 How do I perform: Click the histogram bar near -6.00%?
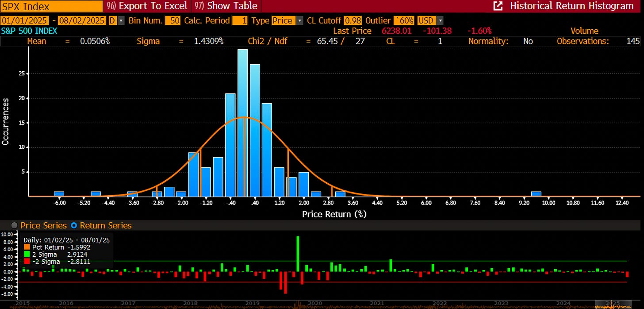(59, 194)
